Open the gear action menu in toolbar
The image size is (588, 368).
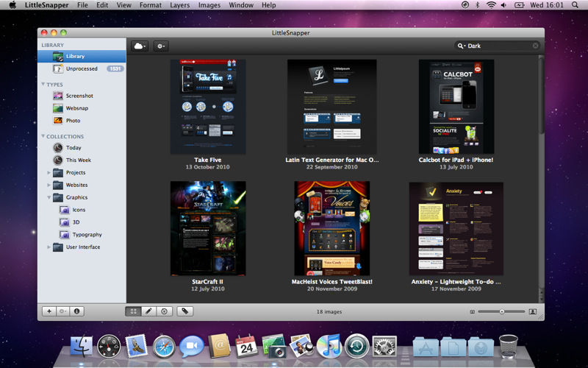(x=161, y=46)
